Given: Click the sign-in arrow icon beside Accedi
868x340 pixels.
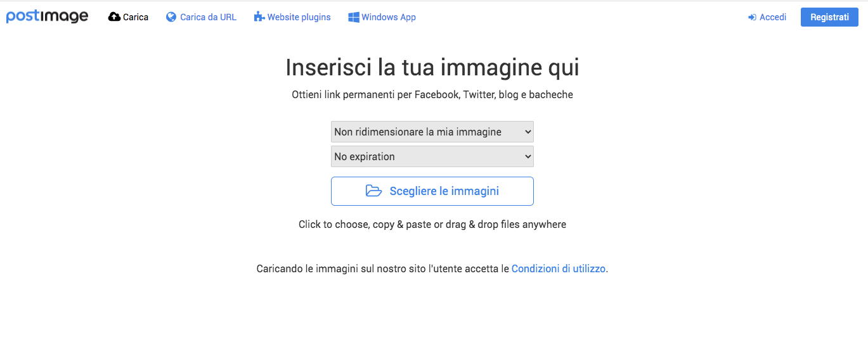Looking at the screenshot, I should coord(752,17).
